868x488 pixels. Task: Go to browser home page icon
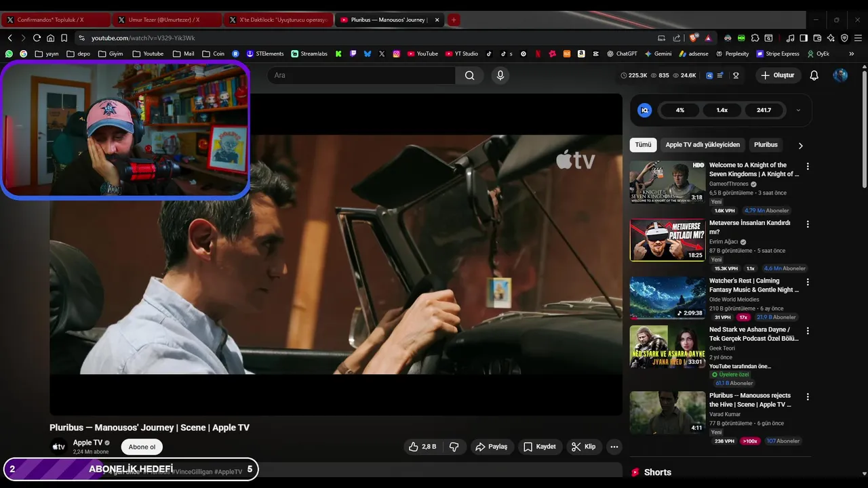point(50,38)
